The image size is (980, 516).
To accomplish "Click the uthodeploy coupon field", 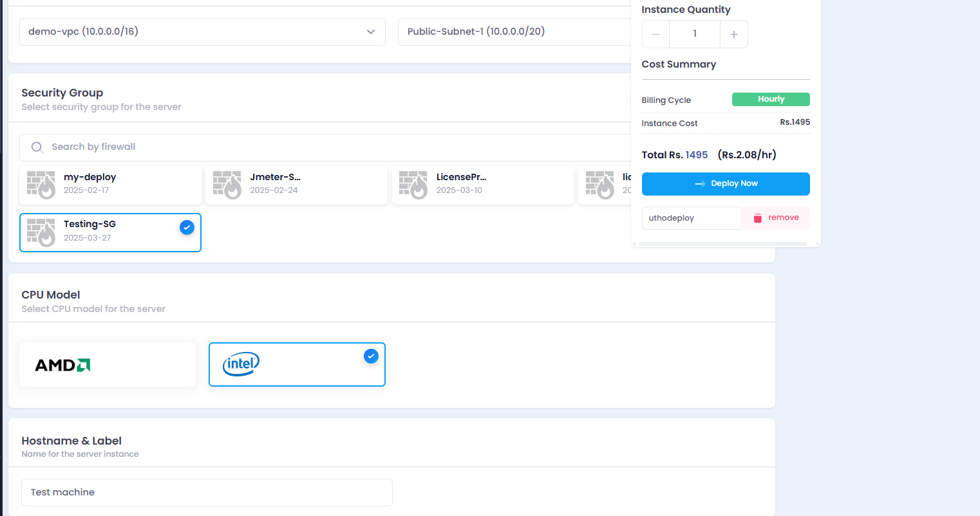I will (692, 218).
